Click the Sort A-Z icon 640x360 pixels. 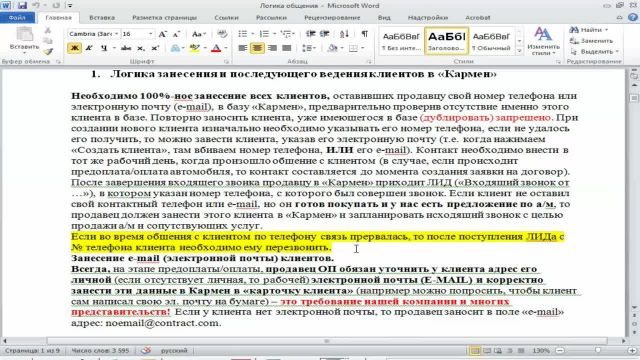pyautogui.click(x=344, y=34)
